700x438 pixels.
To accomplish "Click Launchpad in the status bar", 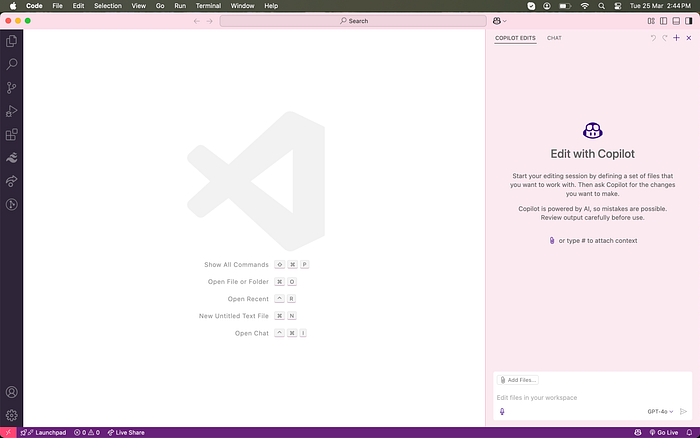I will [x=43, y=433].
